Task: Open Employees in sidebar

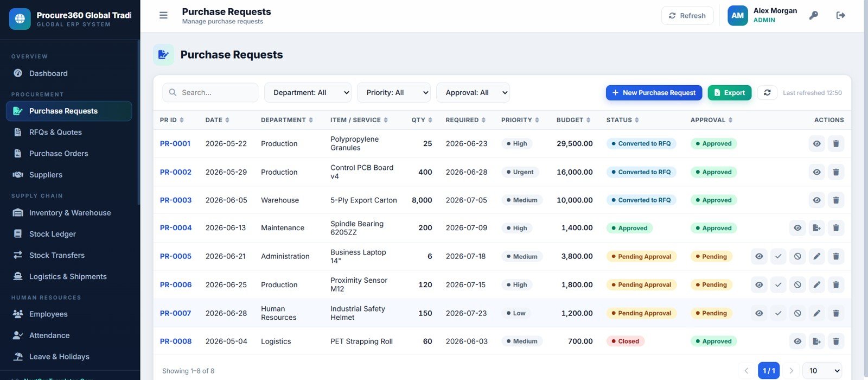Action: 69,314
